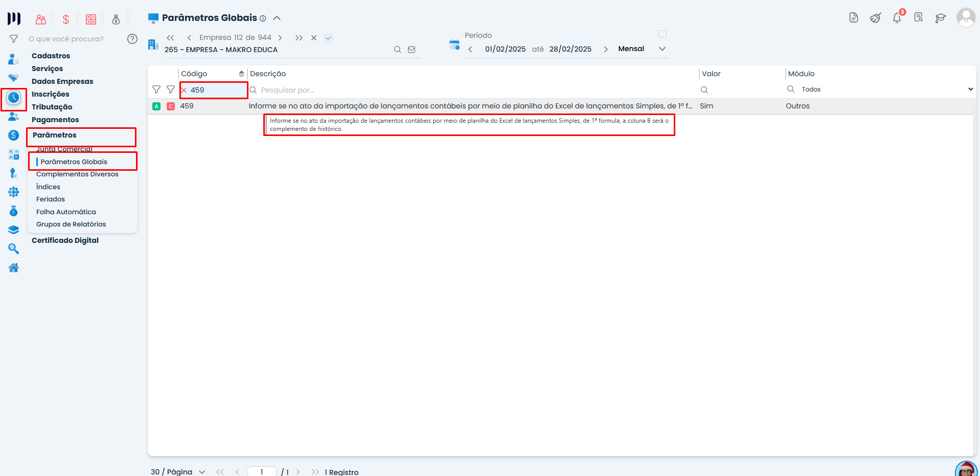Click the home icon at sidebar bottom
Screen dimensions: 980x476
[x=13, y=267]
